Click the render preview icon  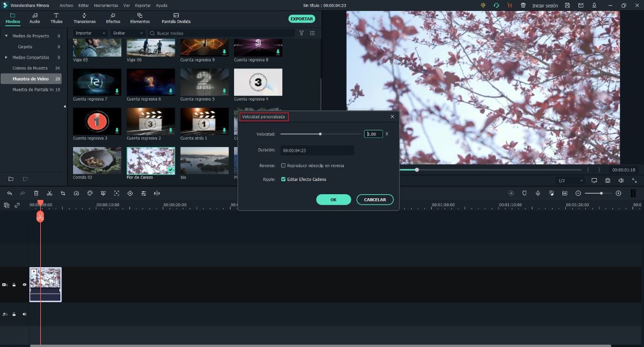pyautogui.click(x=511, y=193)
